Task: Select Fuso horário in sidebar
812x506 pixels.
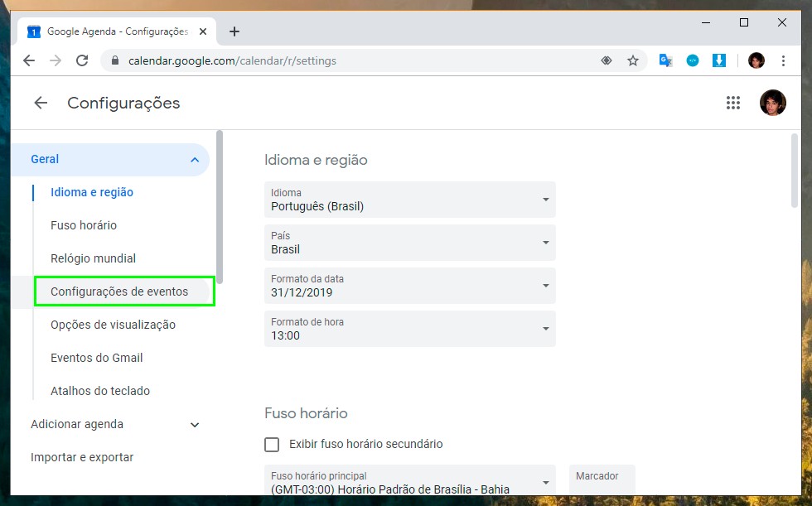Action: (x=84, y=225)
